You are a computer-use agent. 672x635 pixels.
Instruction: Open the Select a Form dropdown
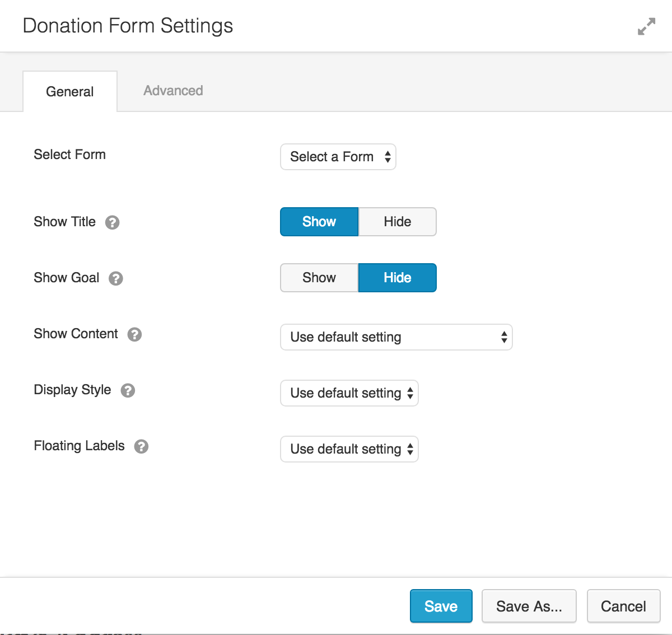[x=338, y=157]
